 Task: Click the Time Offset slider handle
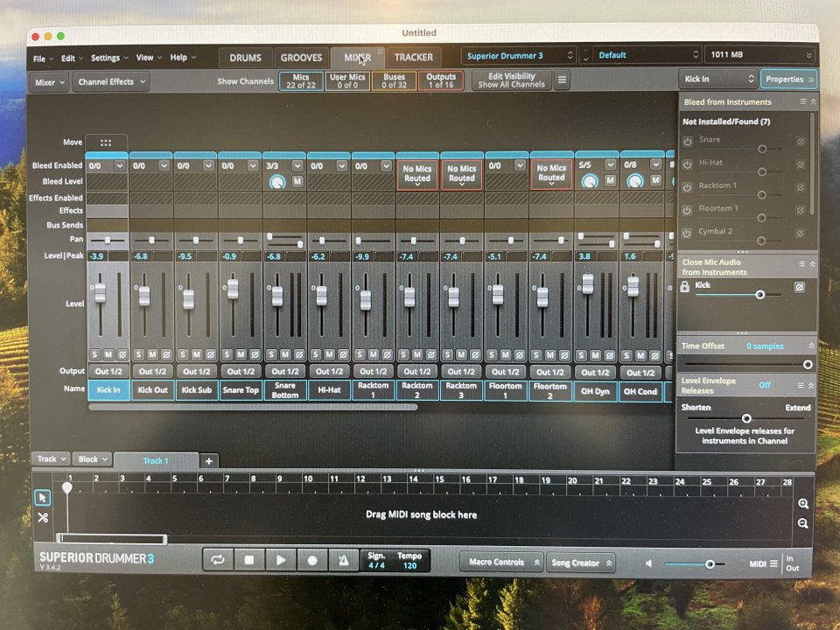(807, 364)
